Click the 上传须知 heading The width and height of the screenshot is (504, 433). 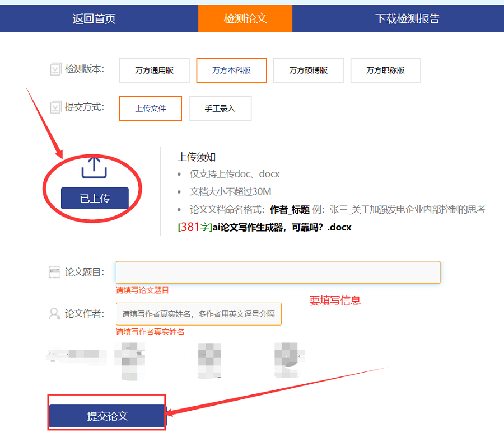click(x=197, y=157)
